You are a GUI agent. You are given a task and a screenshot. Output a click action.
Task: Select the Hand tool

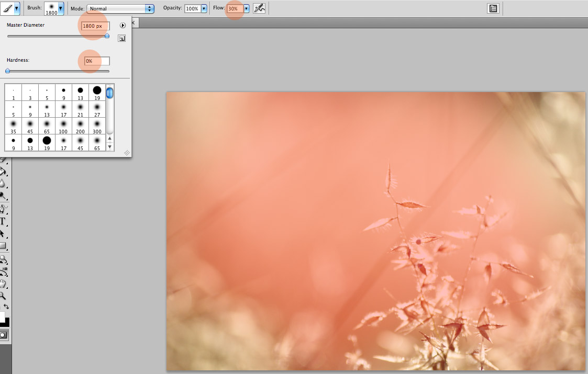pos(3,284)
